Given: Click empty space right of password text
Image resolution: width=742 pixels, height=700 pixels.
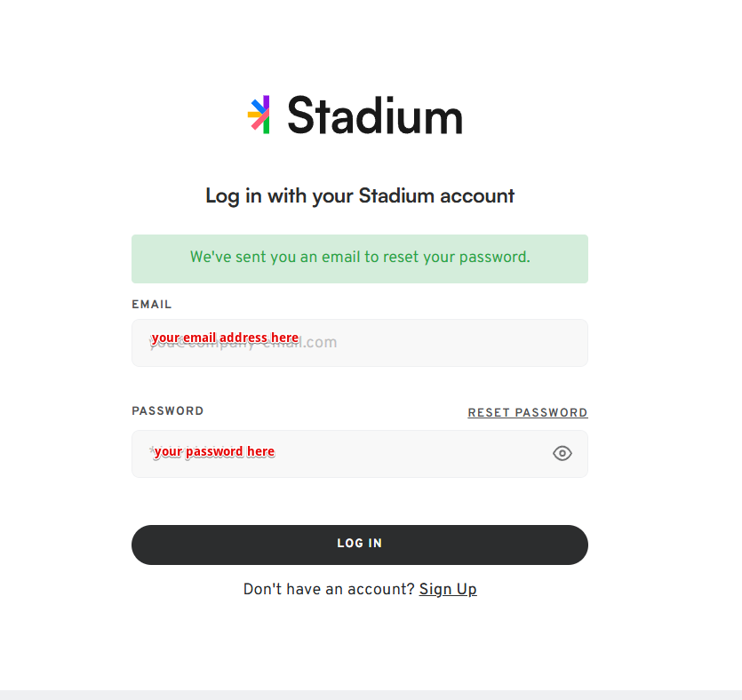Looking at the screenshot, I should (x=411, y=454).
